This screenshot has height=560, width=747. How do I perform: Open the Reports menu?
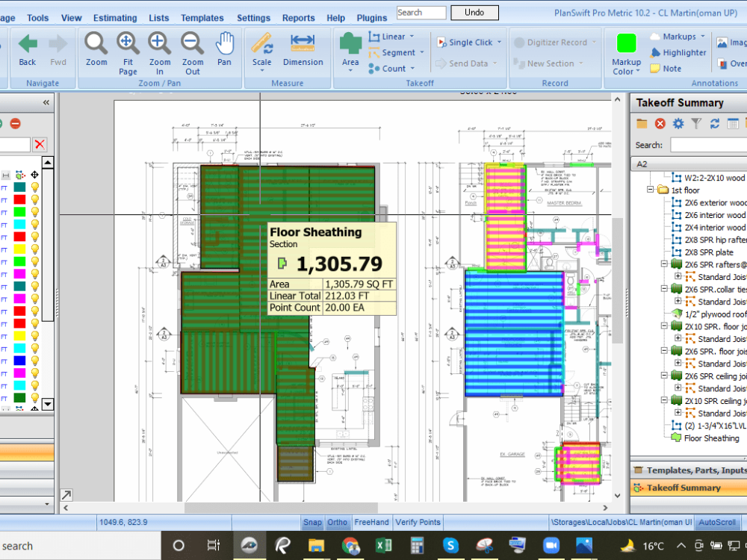click(x=298, y=18)
